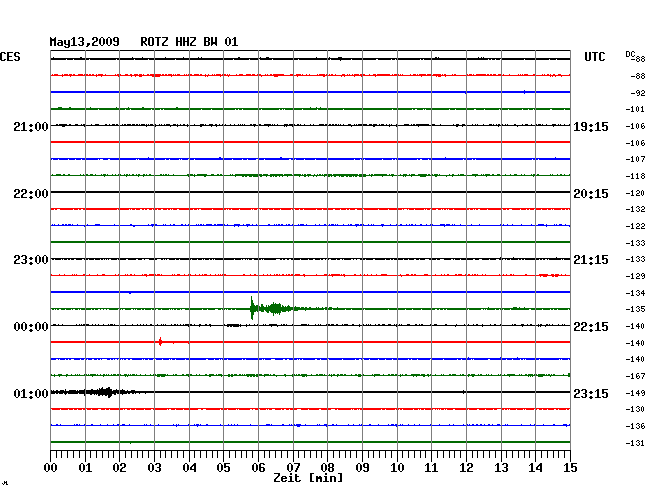Click minute axis tick label 04
Viewport: 650px width, 494px height.
tap(189, 468)
